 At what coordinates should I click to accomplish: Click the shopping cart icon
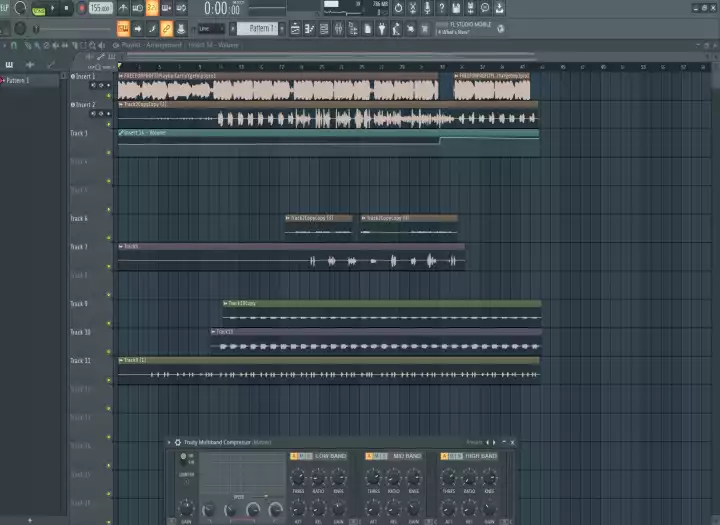tap(425, 28)
